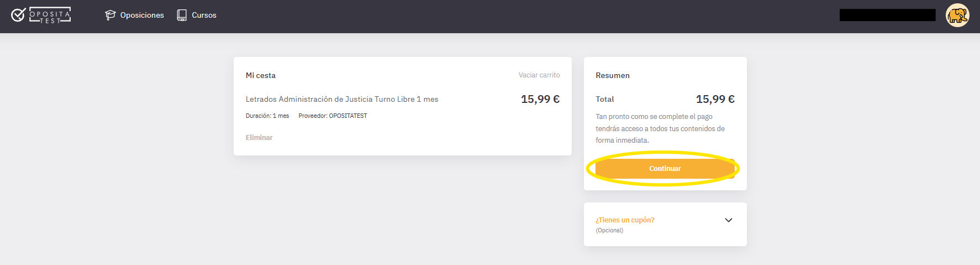Click the redacted username in header
Viewport: 980px width, 265px height.
[x=887, y=15]
